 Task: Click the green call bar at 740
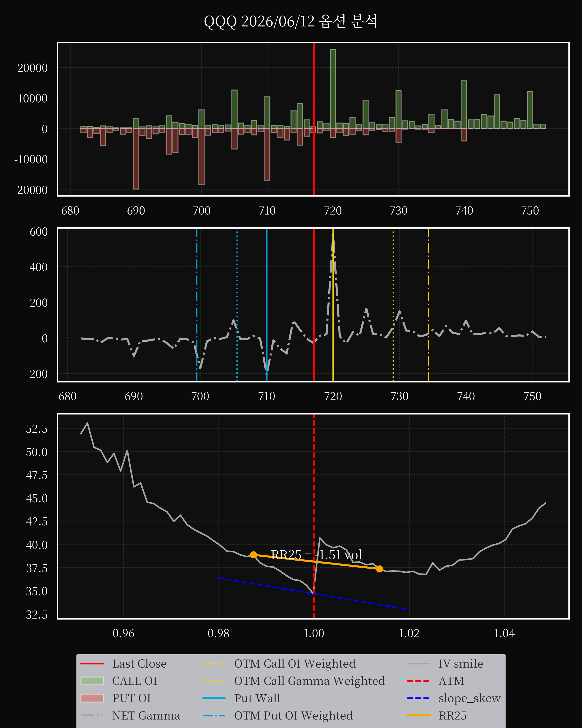click(x=464, y=104)
